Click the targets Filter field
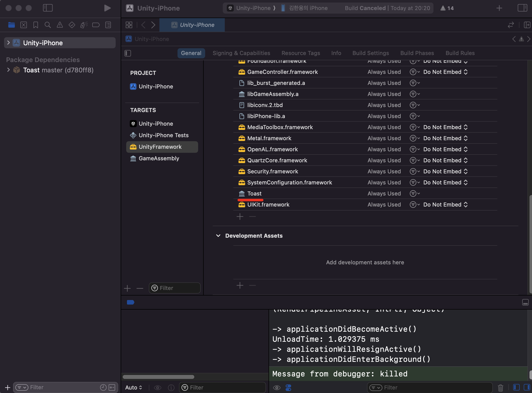 175,288
